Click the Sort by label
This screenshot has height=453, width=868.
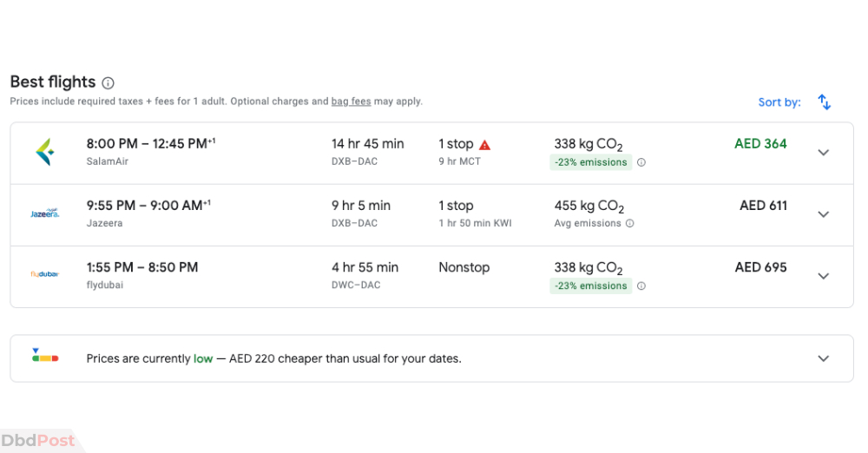coord(779,102)
